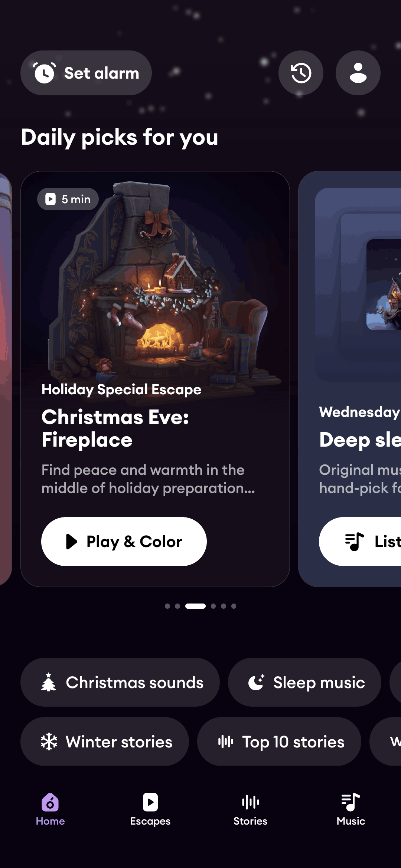The height and width of the screenshot is (868, 401).
Task: Open the Top 10 stories chip
Action: [279, 742]
